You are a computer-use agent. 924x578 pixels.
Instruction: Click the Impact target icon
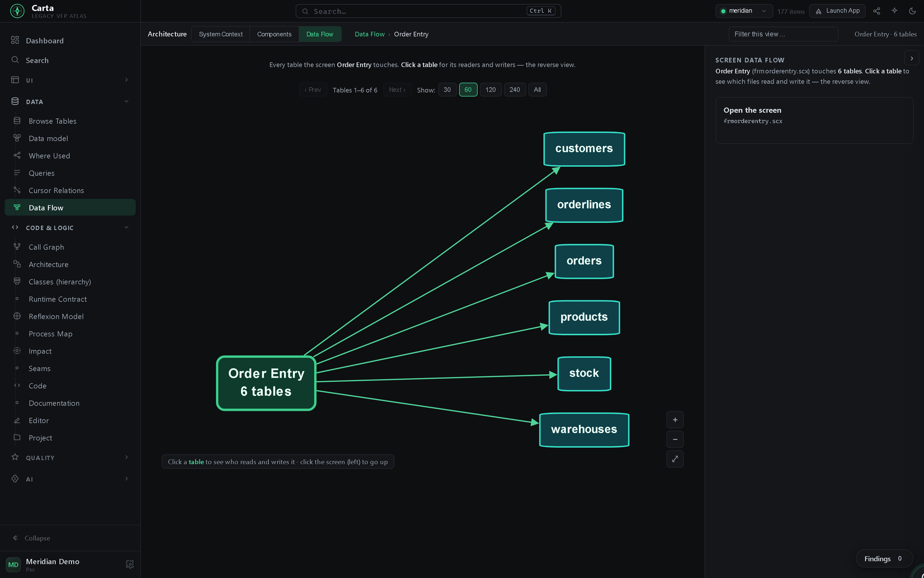(17, 351)
